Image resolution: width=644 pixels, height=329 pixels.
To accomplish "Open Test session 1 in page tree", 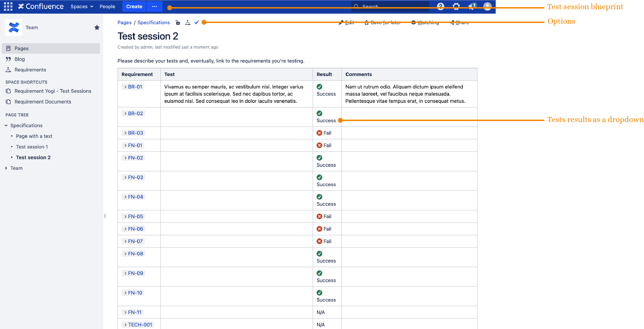I will (x=32, y=147).
